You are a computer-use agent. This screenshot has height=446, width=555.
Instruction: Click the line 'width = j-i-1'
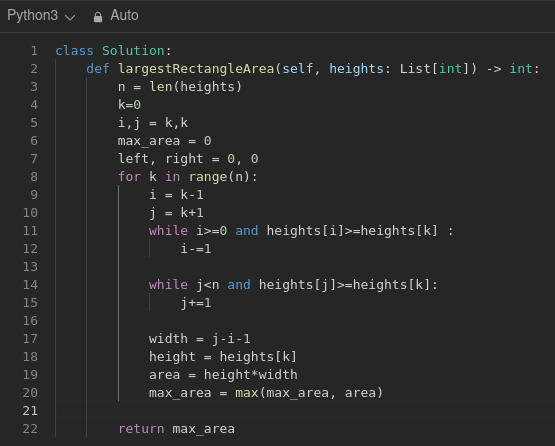200,339
